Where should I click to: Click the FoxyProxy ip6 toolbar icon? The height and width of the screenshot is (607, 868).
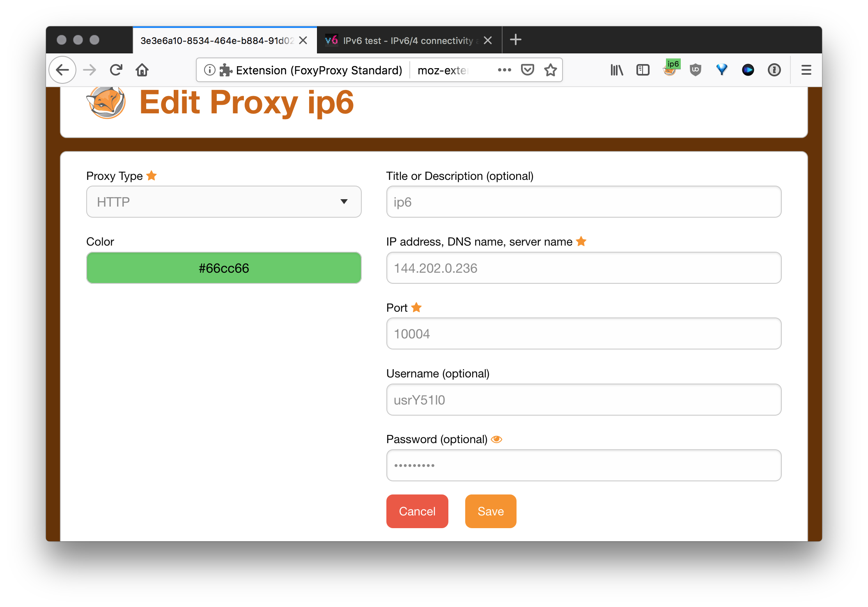pos(670,69)
